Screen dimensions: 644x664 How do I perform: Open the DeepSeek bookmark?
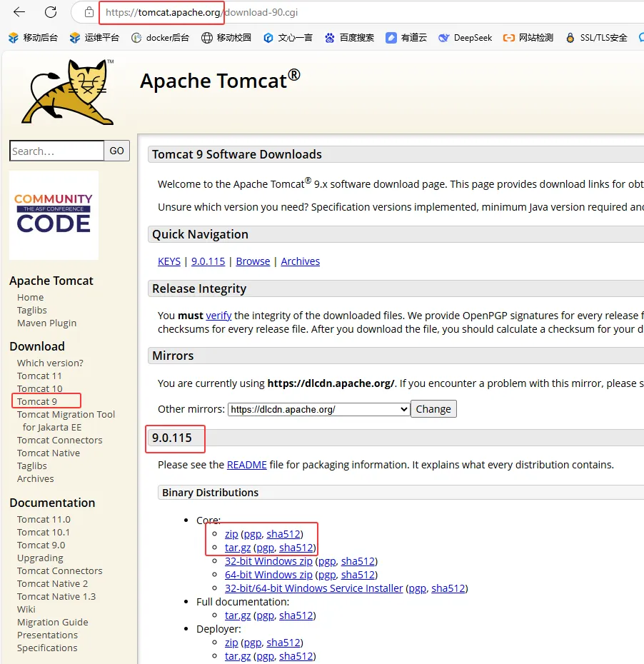(465, 38)
